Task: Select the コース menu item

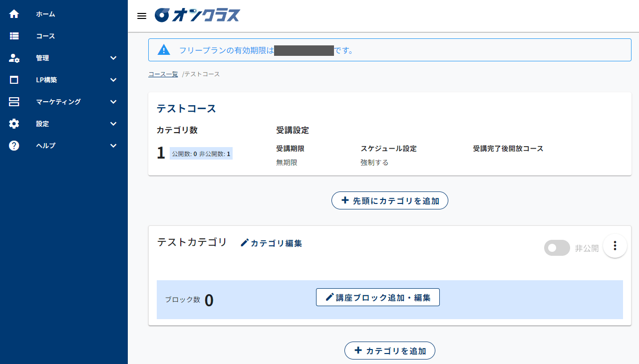Action: (45, 36)
